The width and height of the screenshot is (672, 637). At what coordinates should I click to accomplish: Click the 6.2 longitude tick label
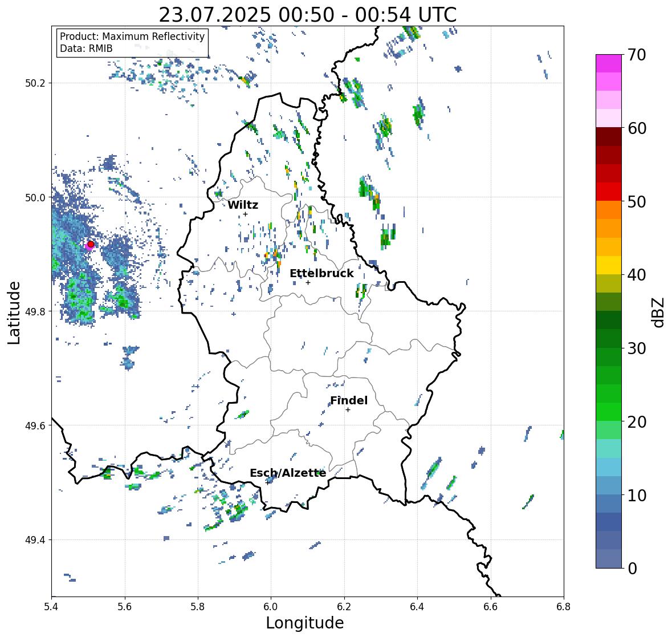(344, 607)
